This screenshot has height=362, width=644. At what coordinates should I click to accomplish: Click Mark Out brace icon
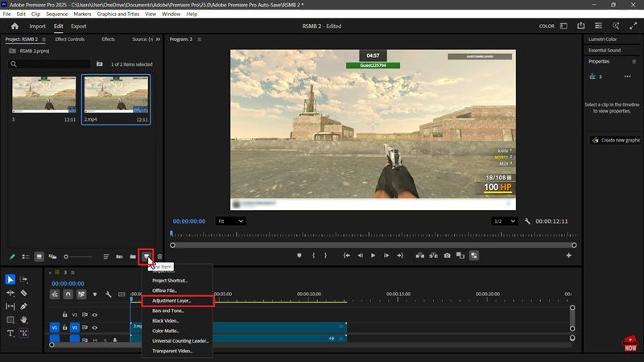tap(326, 255)
